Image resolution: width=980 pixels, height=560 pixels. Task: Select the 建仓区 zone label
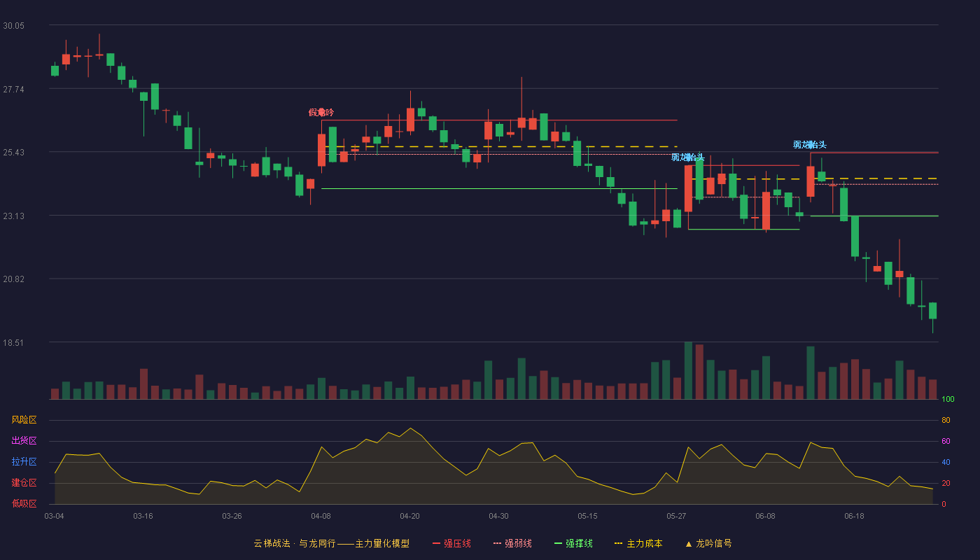[x=24, y=483]
